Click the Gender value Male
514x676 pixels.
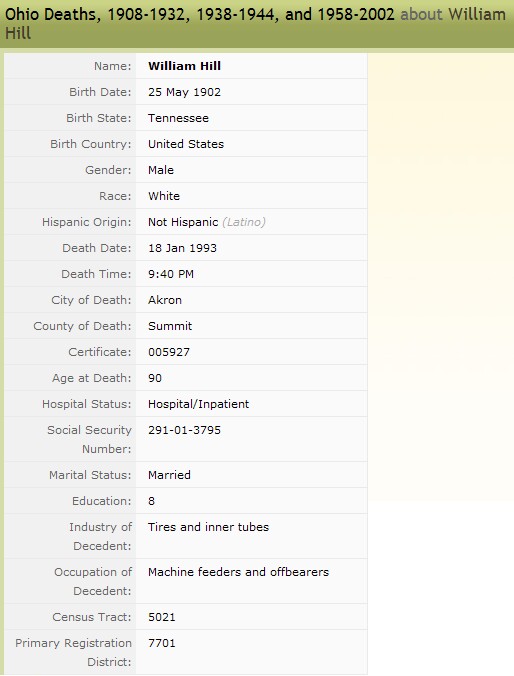coord(161,170)
